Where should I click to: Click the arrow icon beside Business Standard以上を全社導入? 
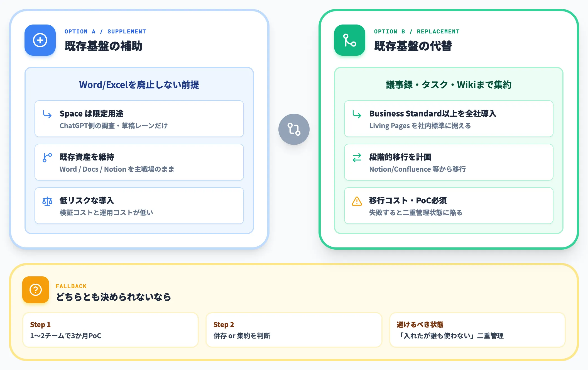click(x=357, y=114)
